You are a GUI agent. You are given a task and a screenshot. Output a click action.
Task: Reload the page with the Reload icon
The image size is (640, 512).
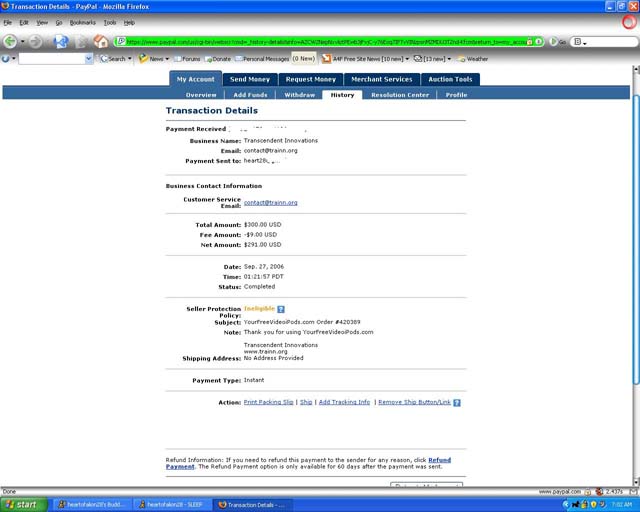tap(61, 41)
